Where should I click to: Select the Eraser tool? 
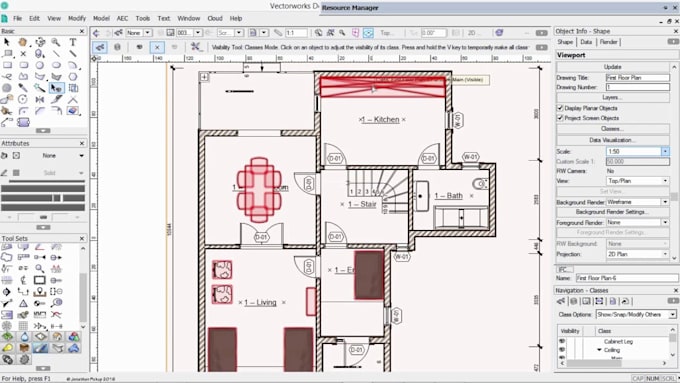pos(72,111)
